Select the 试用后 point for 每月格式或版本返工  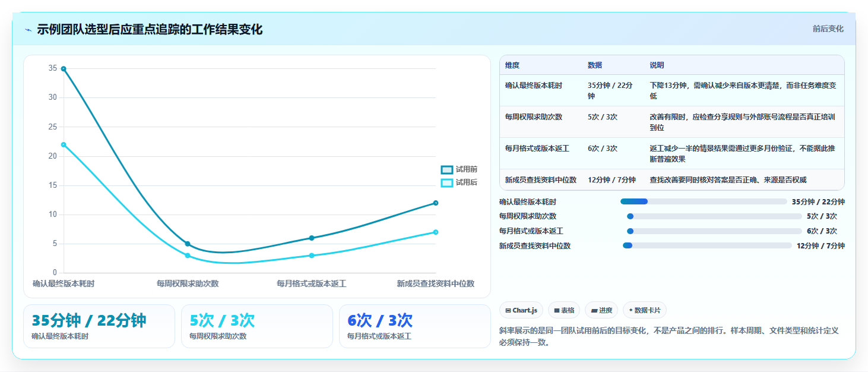312,256
